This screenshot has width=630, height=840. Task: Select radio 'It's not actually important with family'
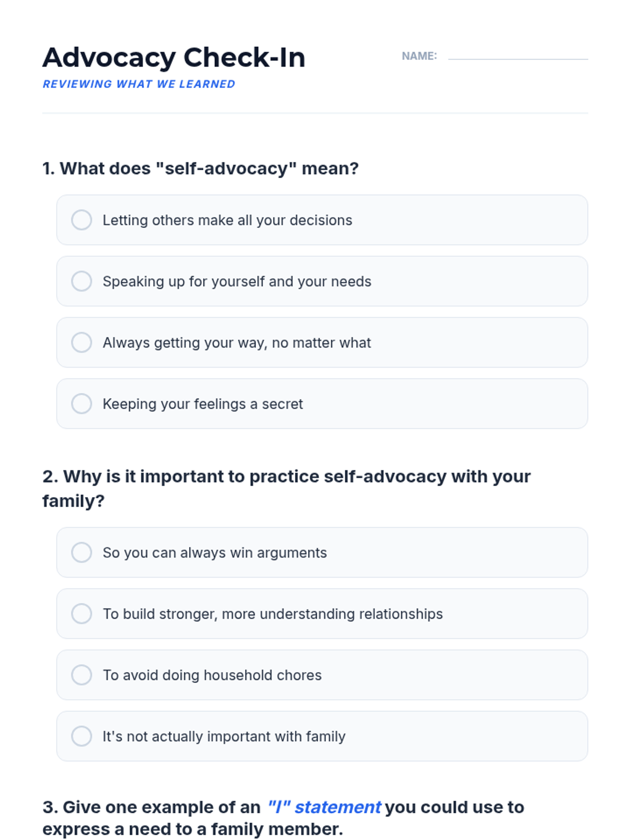[x=81, y=736]
